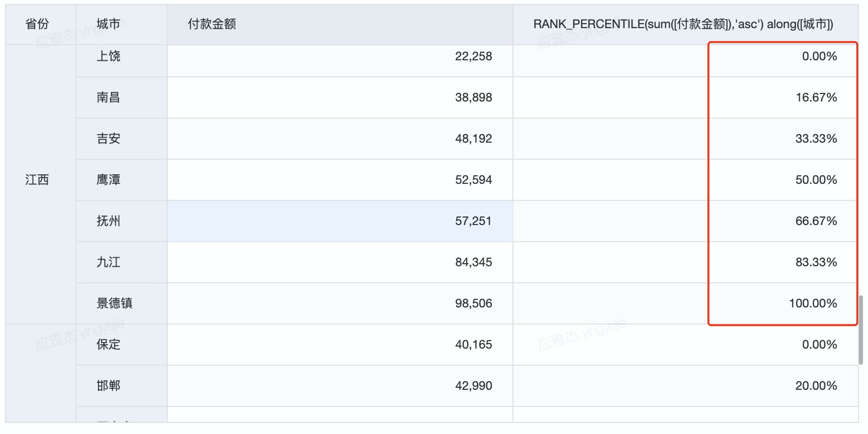868x434 pixels.
Task: Click the highlighted 57,251 amount cell
Action: (340, 221)
